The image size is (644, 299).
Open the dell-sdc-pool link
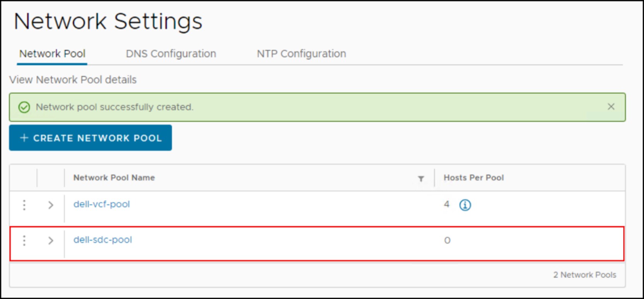tap(103, 240)
